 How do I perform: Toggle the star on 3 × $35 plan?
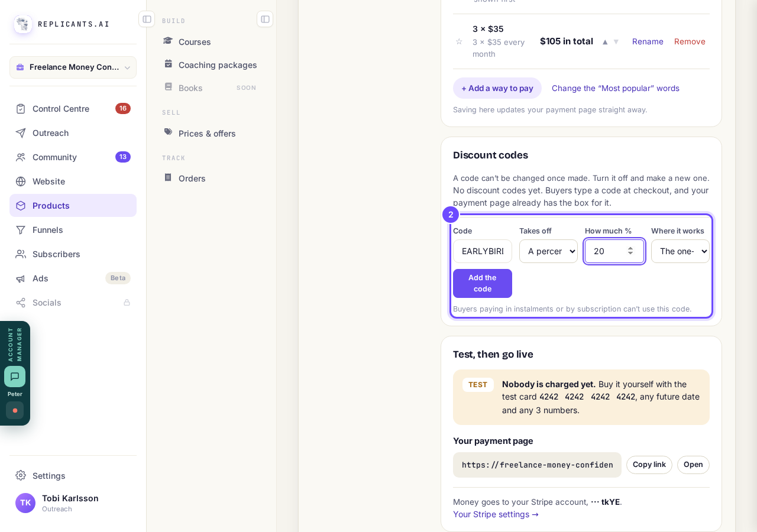tap(459, 41)
